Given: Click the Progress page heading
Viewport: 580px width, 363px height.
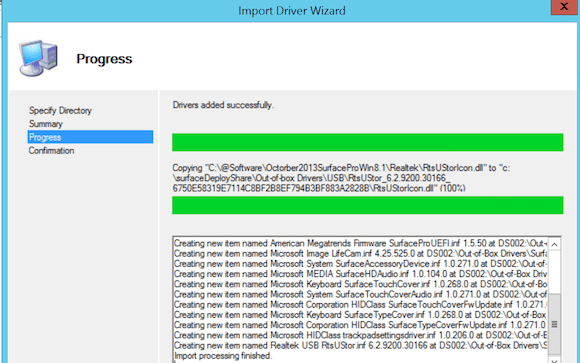Looking at the screenshot, I should 104,59.
